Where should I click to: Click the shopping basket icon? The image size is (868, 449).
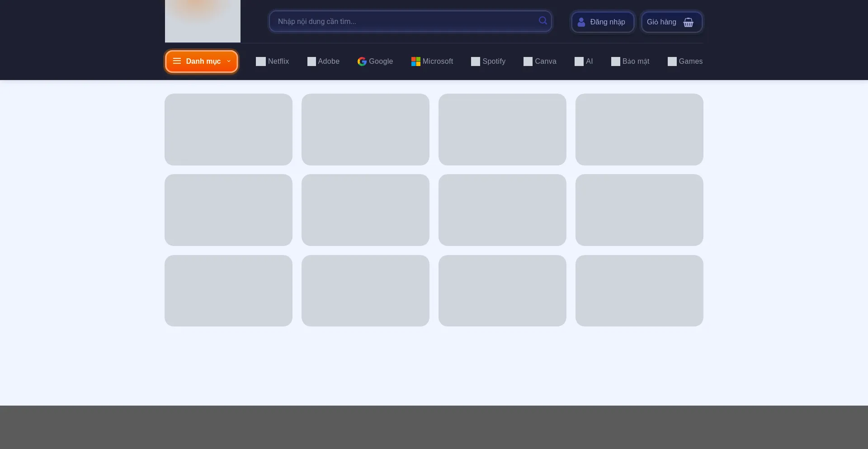coord(688,22)
